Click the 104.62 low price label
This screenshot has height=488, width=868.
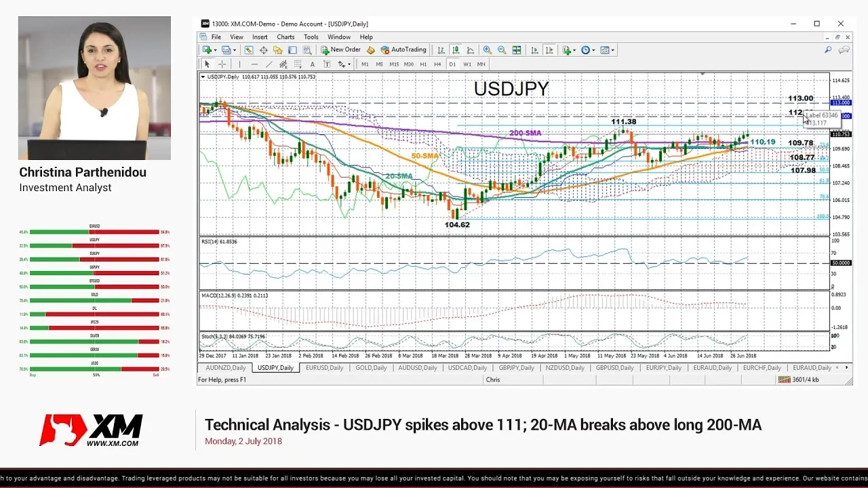point(457,224)
